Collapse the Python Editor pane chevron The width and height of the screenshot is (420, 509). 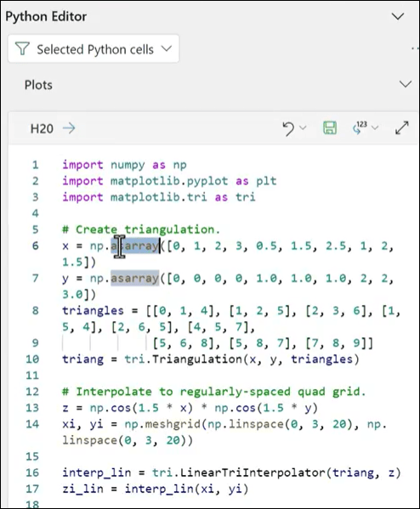(x=398, y=16)
